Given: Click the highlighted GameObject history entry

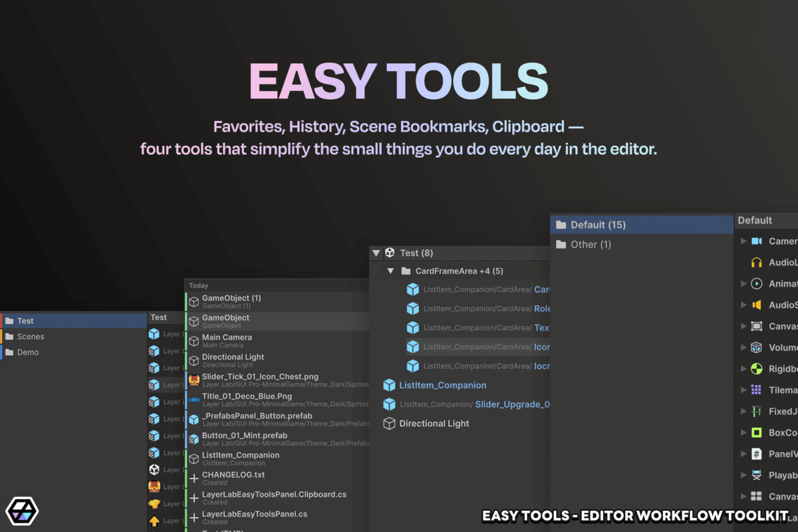Looking at the screenshot, I should click(x=277, y=321).
